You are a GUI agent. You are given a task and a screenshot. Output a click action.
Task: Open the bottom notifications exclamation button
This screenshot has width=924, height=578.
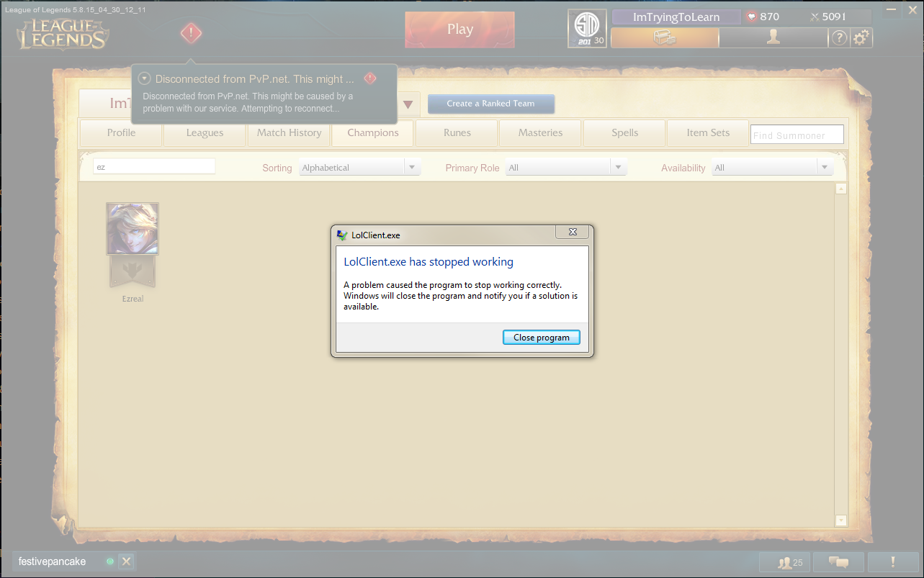point(893,562)
